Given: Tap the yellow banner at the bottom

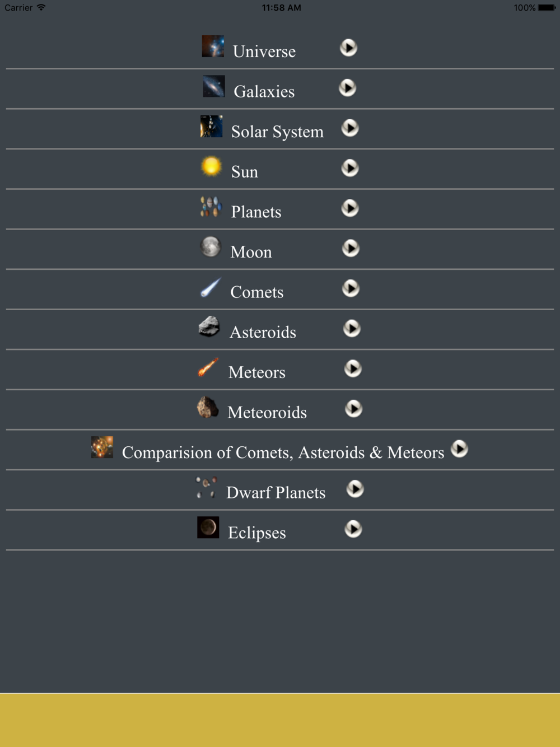Looking at the screenshot, I should click(x=280, y=720).
